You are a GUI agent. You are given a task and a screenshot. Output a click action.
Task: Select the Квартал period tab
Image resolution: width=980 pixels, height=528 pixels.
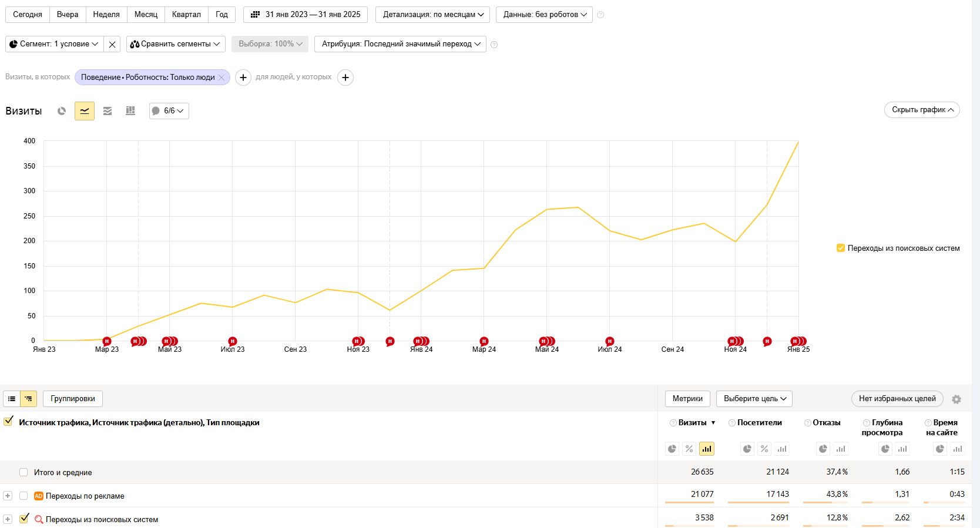point(186,15)
